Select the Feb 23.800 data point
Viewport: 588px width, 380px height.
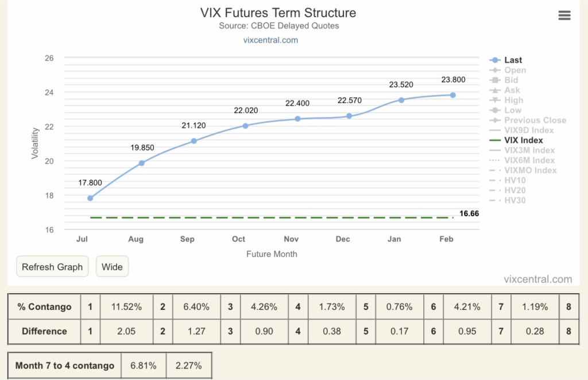(x=453, y=95)
